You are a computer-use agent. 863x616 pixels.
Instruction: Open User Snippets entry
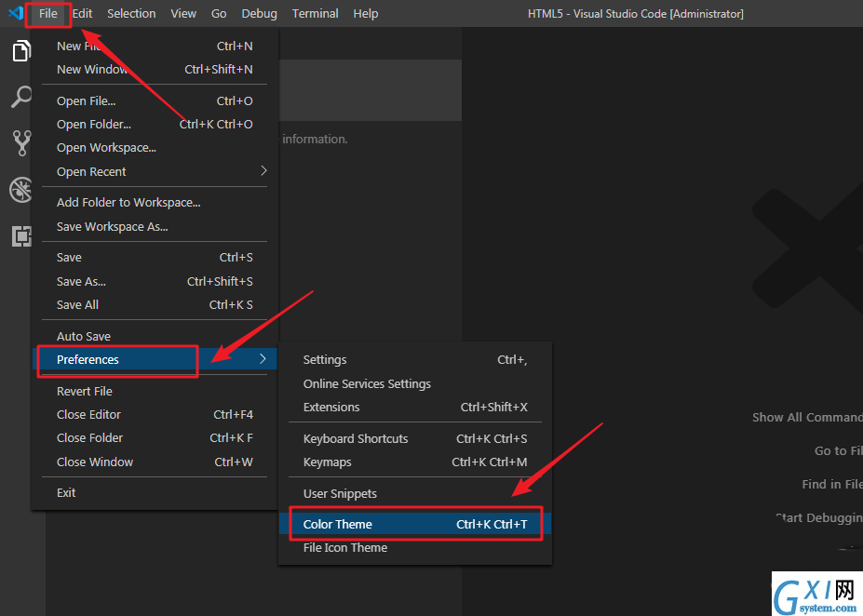click(415, 494)
